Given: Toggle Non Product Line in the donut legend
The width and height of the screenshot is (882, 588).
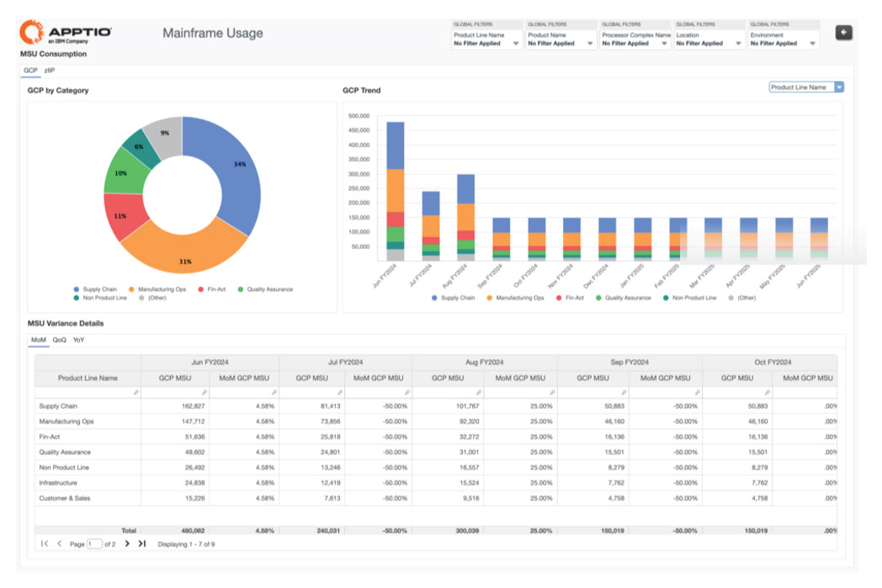Looking at the screenshot, I should point(100,298).
